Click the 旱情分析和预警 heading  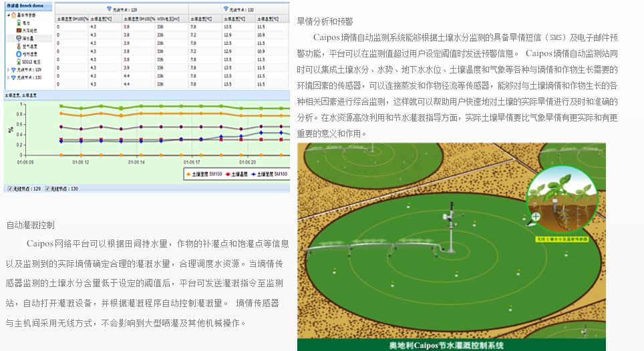tap(325, 21)
